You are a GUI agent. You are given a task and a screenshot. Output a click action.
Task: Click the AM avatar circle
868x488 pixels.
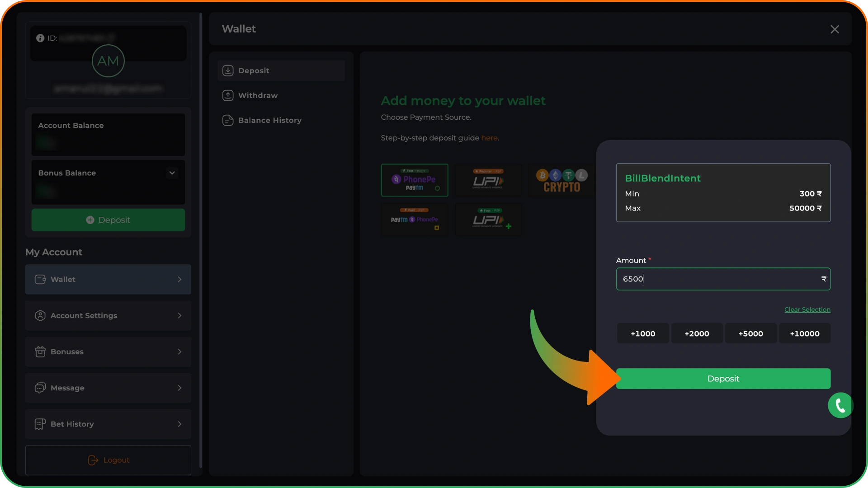tap(108, 61)
